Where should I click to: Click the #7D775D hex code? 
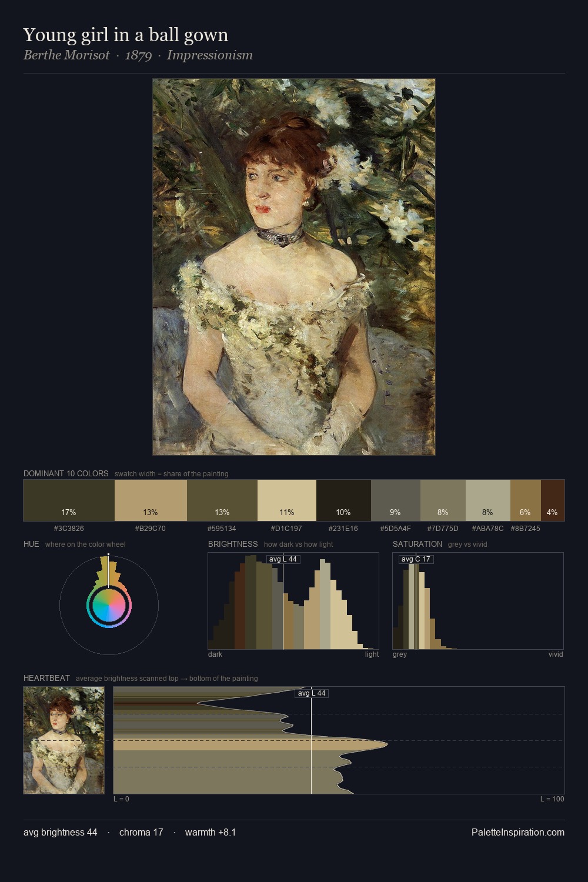pyautogui.click(x=443, y=529)
